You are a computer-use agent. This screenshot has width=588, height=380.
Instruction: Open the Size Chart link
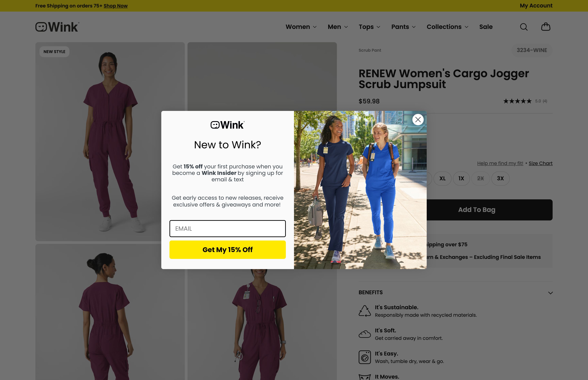click(x=540, y=163)
